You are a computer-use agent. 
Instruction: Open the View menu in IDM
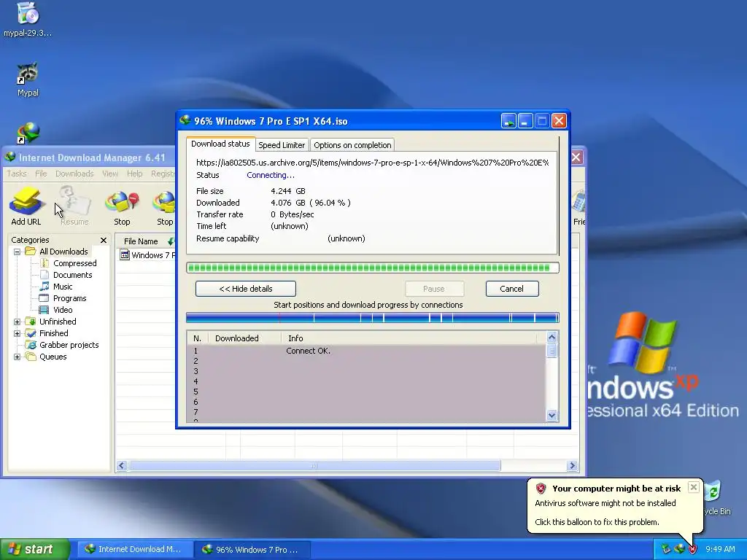coord(110,174)
